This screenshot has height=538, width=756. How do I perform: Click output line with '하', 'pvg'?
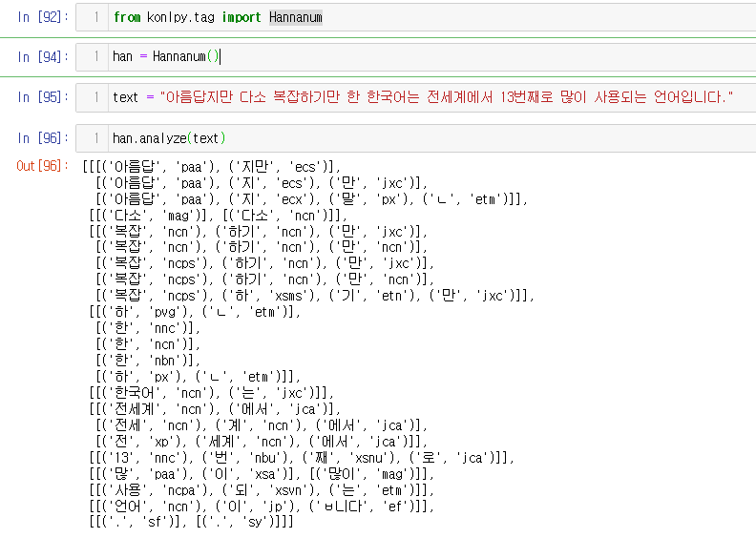pyautogui.click(x=195, y=312)
